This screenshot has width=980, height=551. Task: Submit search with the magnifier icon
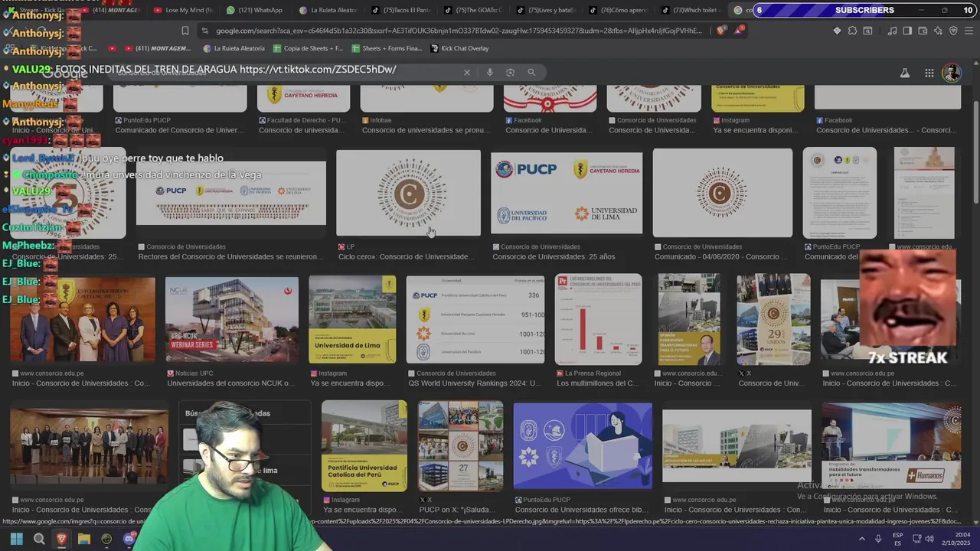click(x=531, y=73)
